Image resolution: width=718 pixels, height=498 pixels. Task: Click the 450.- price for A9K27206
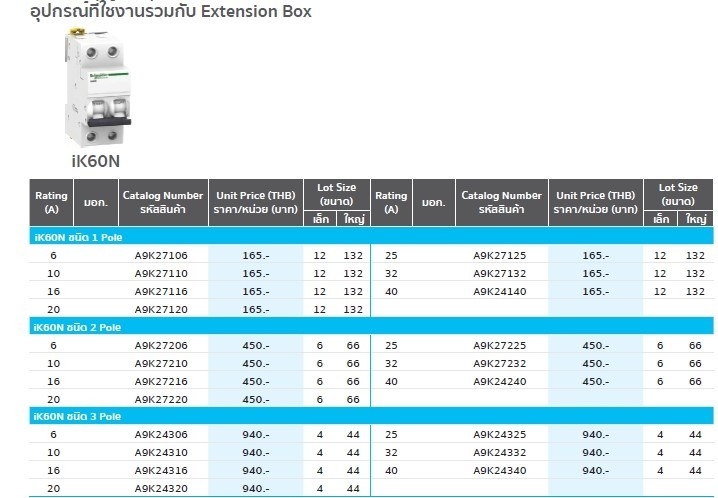tap(256, 346)
